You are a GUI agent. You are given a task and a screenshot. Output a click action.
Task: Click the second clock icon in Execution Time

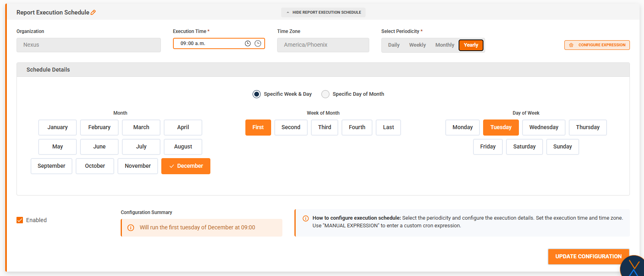(x=258, y=43)
